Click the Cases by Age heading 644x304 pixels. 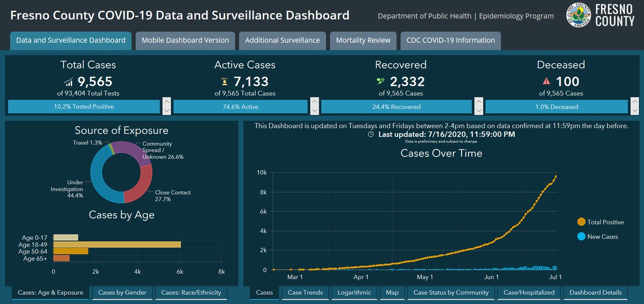(121, 215)
